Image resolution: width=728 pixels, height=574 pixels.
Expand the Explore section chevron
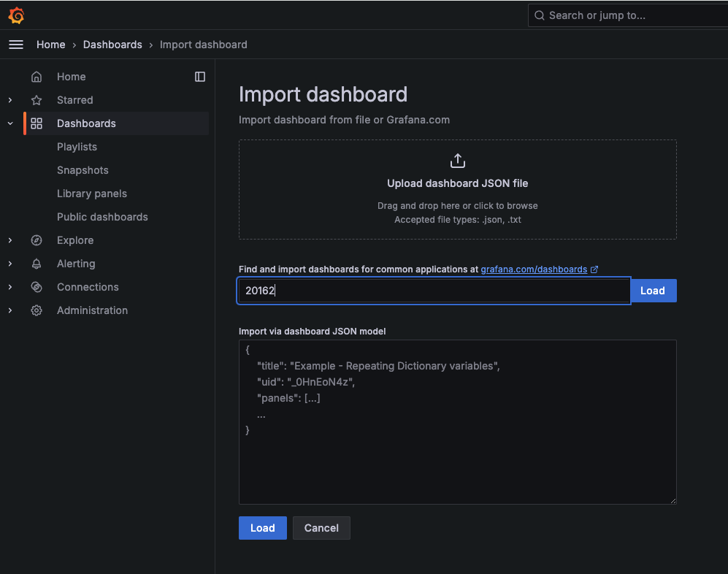[x=10, y=240]
